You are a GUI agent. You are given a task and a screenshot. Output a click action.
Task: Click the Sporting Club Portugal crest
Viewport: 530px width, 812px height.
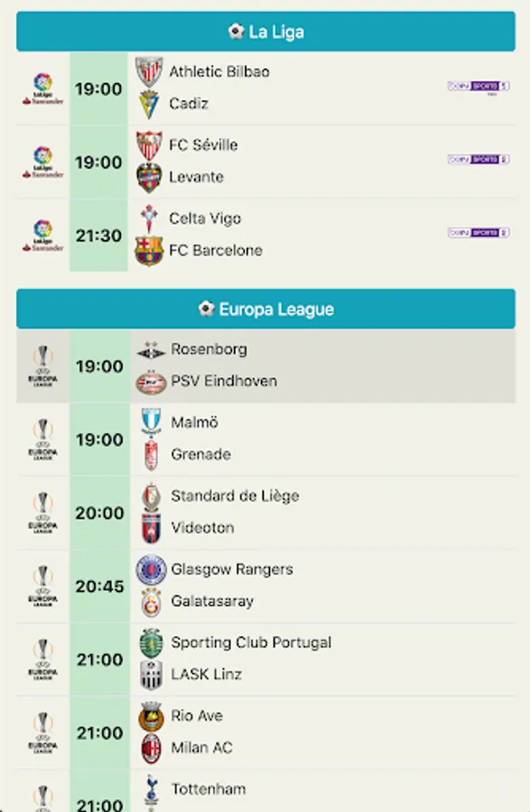pyautogui.click(x=150, y=642)
